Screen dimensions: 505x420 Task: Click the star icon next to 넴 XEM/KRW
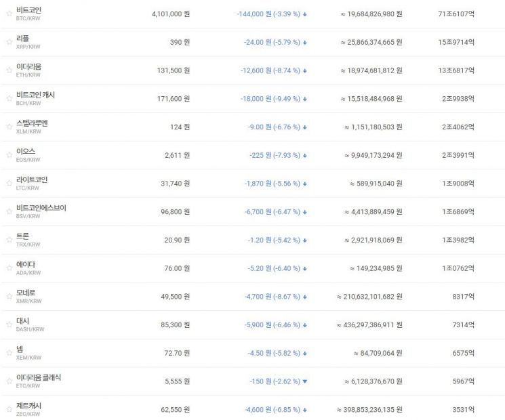[x=9, y=353]
